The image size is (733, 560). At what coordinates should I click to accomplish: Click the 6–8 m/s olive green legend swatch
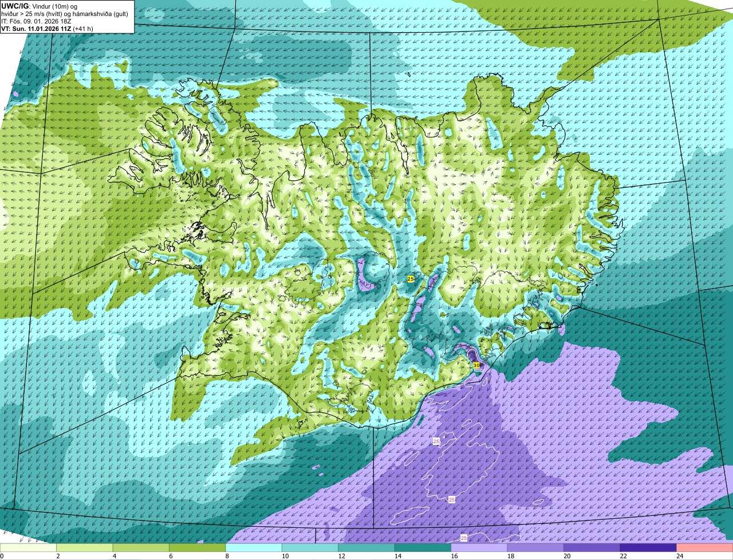tap(198, 548)
